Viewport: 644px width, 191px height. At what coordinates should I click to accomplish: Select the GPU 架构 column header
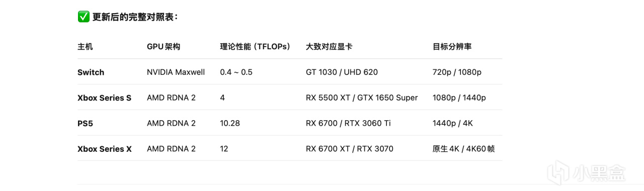(164, 47)
